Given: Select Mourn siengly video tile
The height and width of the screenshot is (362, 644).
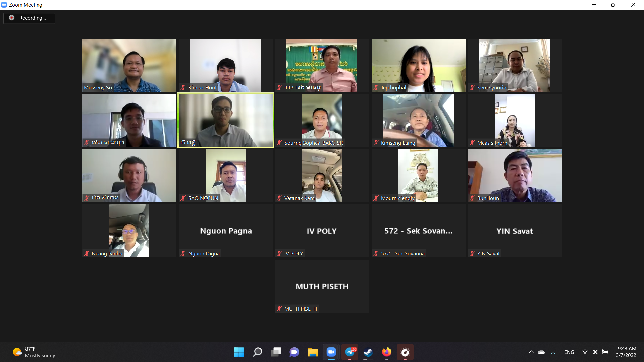Looking at the screenshot, I should point(418,176).
